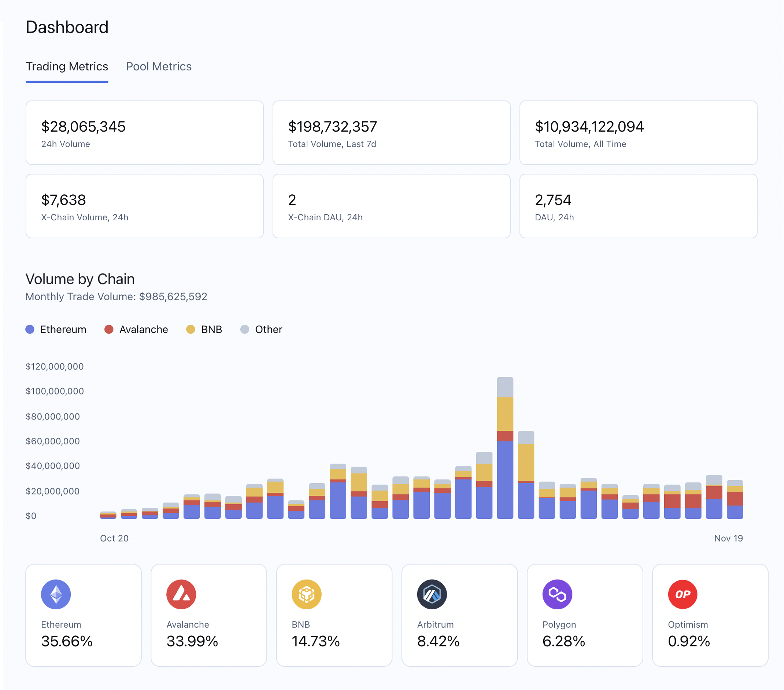Image resolution: width=784 pixels, height=690 pixels.
Task: Click the Polygon chain logo icon
Action: click(557, 594)
